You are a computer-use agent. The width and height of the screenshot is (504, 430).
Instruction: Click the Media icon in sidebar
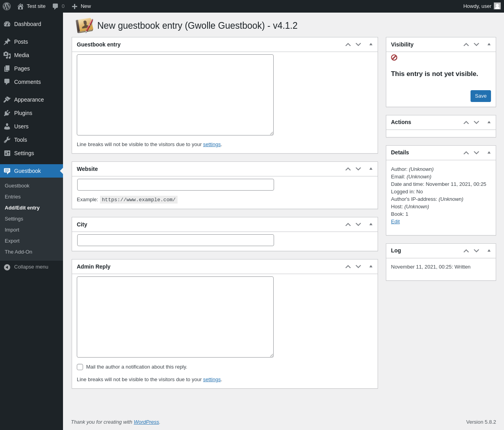point(7,55)
